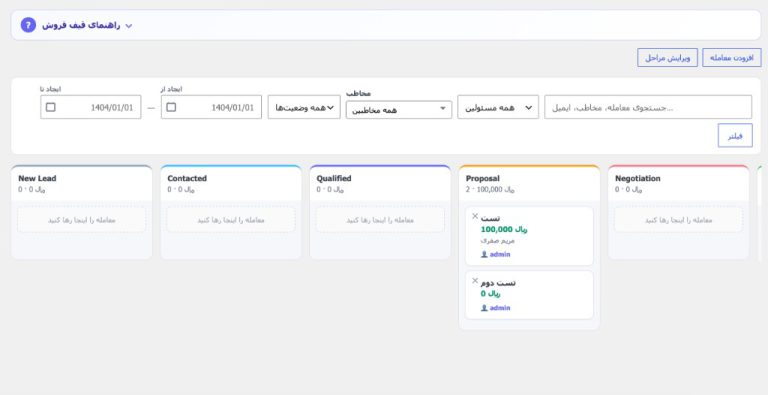This screenshot has width=768, height=395.
Task: Apply filters with the فیلتر button
Action: click(x=735, y=136)
